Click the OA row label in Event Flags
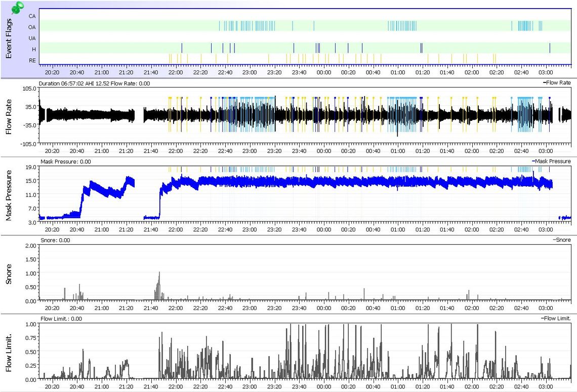577x392 pixels. click(32, 27)
